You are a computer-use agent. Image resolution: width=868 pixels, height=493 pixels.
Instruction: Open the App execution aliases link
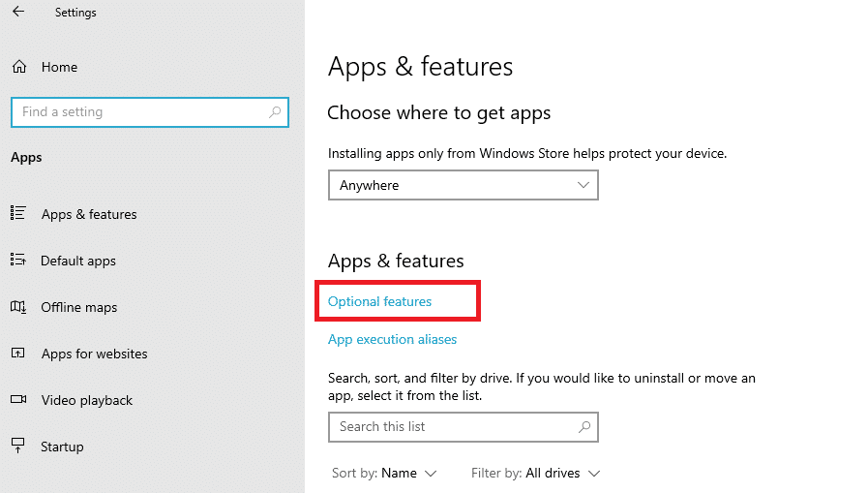click(x=393, y=339)
